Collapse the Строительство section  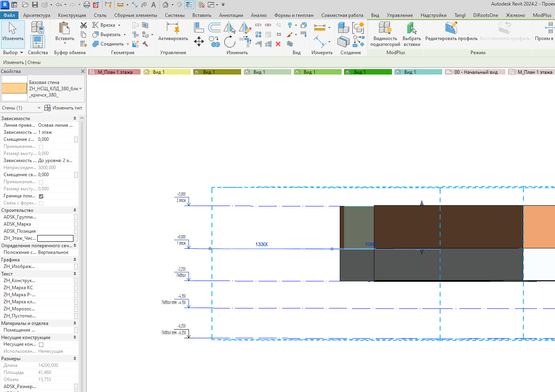point(75,210)
